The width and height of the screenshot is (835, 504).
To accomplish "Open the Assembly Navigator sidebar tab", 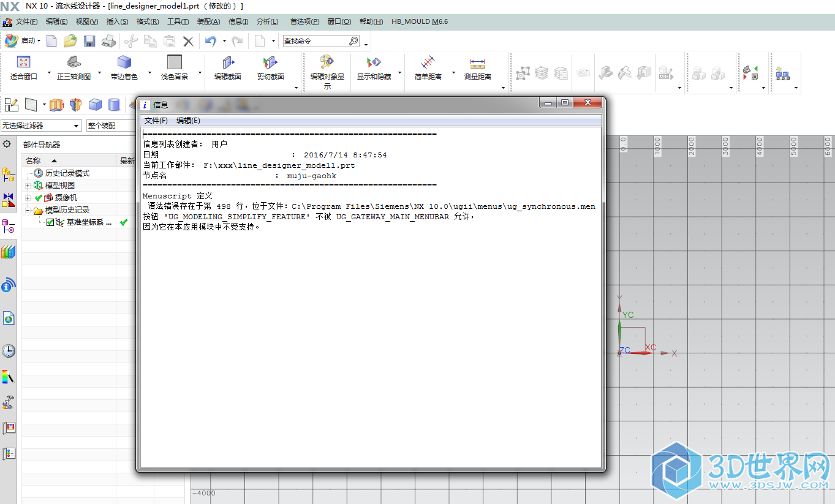I will 9,175.
